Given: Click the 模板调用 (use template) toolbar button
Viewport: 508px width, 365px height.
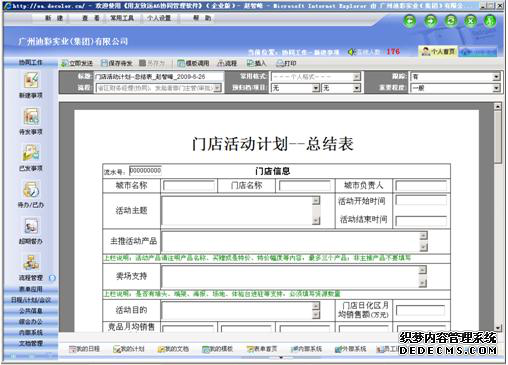Looking at the screenshot, I should (193, 63).
